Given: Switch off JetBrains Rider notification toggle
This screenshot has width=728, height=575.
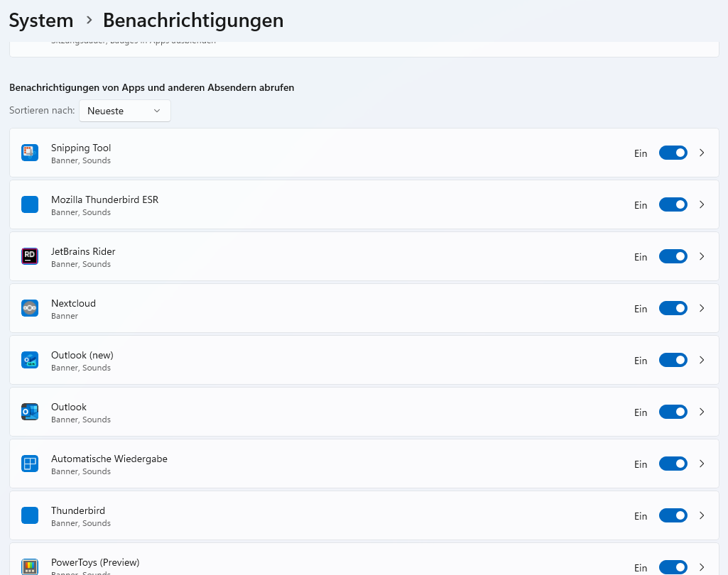Looking at the screenshot, I should (x=673, y=256).
